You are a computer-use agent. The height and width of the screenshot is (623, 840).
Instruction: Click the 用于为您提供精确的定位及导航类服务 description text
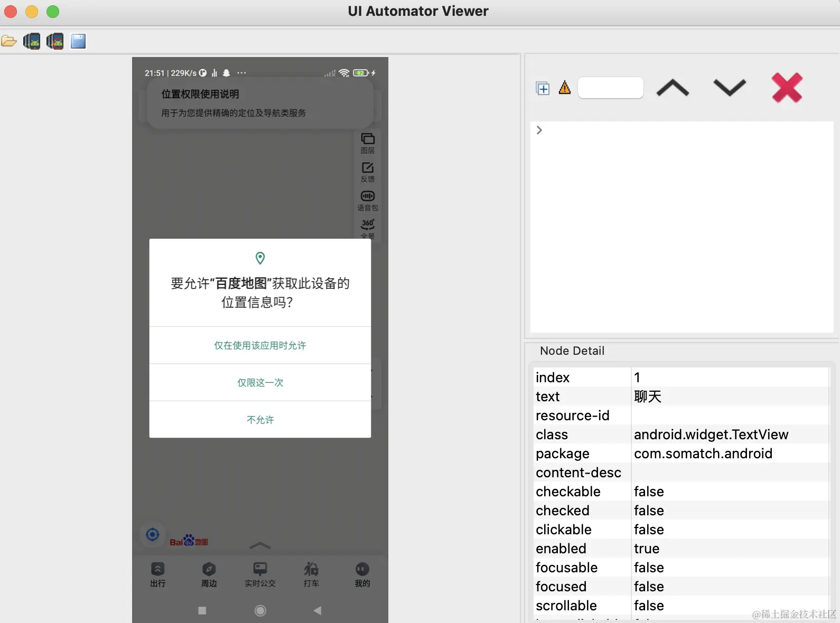234,113
